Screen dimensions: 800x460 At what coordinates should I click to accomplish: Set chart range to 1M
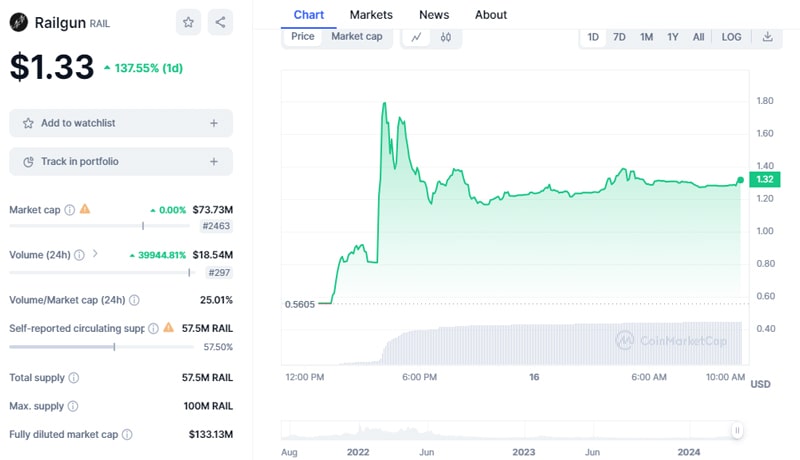point(646,37)
